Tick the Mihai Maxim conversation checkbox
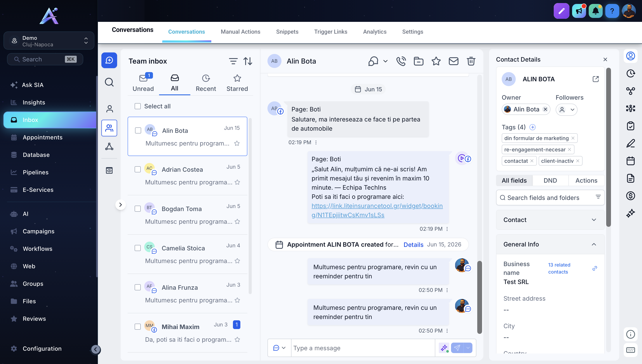Image resolution: width=642 pixels, height=364 pixels. [137, 326]
